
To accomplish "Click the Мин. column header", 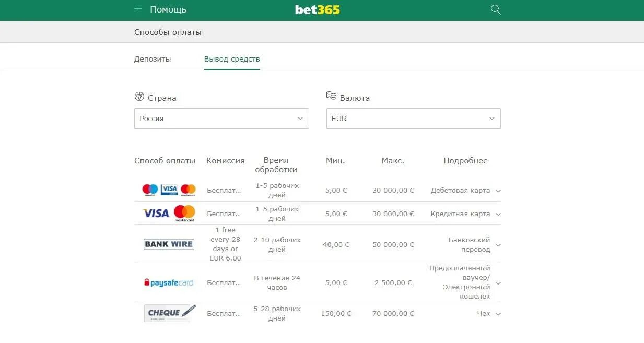I will (335, 161).
